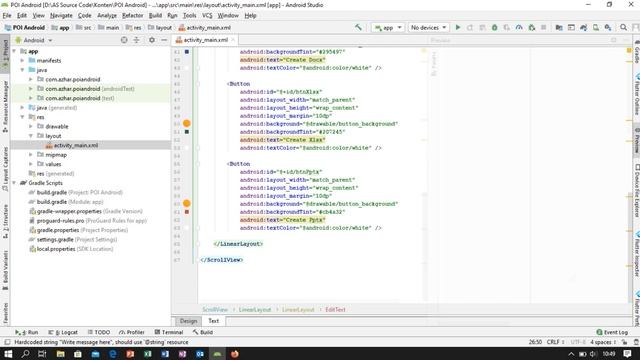Start debugging with the bug icon
This screenshot has height=360, width=640.
494,27
